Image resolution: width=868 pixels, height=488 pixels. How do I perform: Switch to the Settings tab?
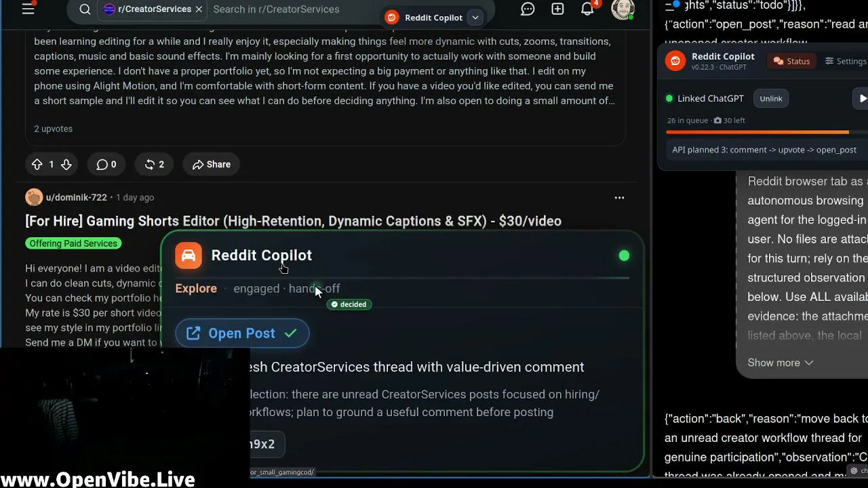[845, 61]
